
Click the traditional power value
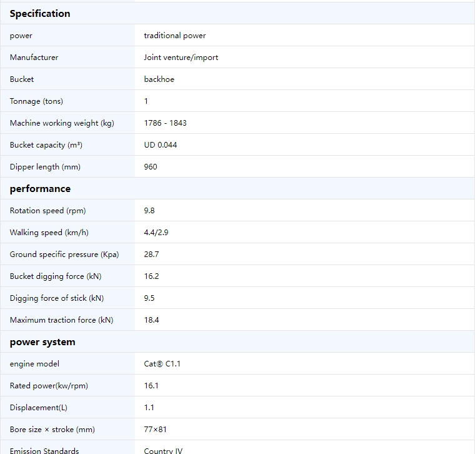[175, 35]
